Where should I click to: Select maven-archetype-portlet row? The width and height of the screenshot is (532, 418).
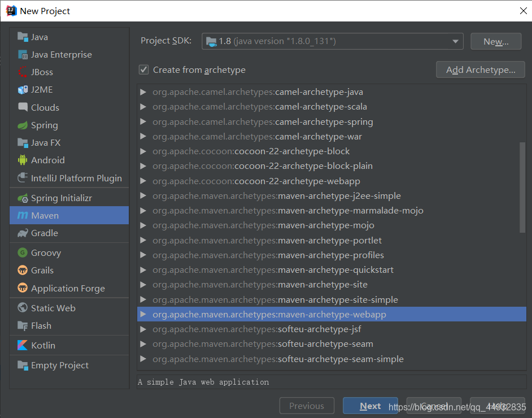pos(332,240)
